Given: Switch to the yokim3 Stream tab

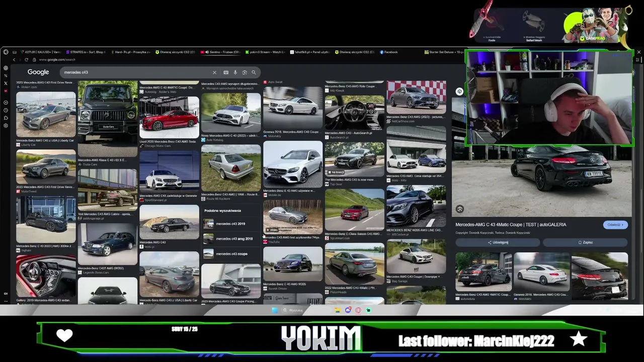Looking at the screenshot, I should tap(265, 52).
